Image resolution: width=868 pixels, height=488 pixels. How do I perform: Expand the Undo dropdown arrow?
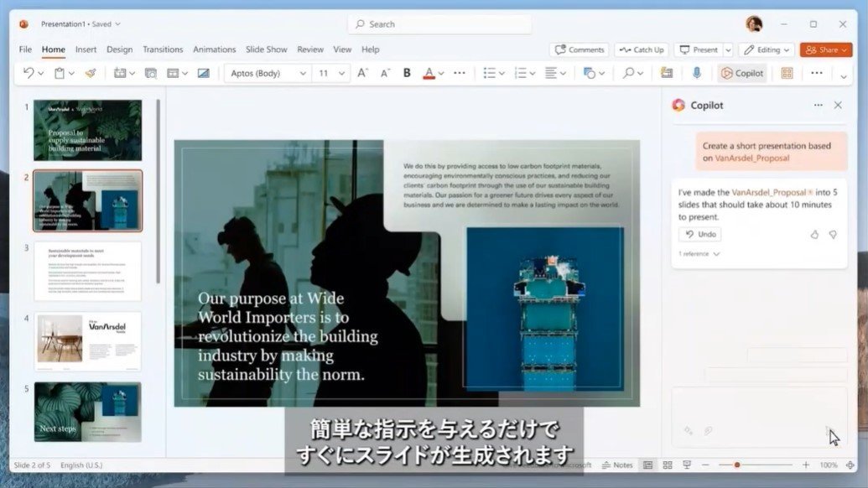[41, 74]
